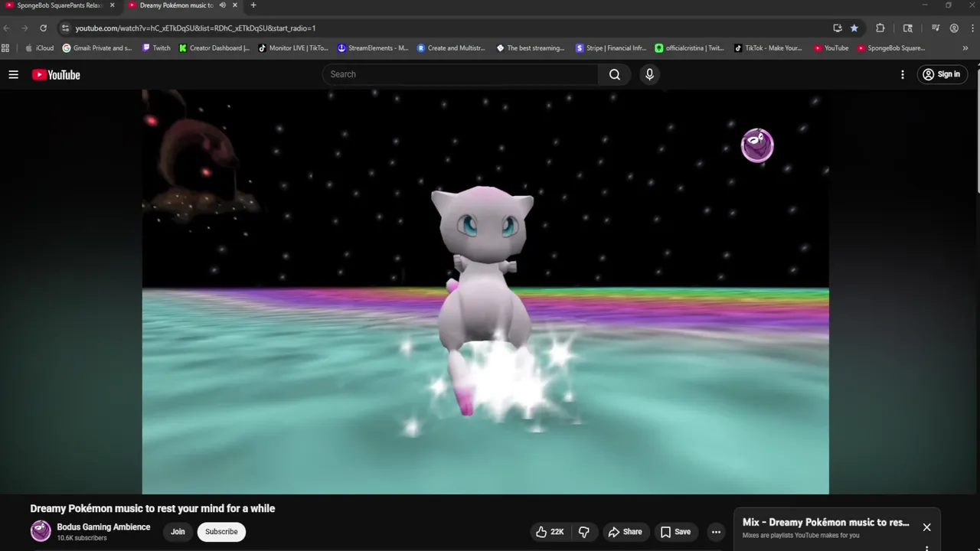Screen dimensions: 980x551
Task: Go forward in browser history
Action: pyautogui.click(x=24, y=28)
